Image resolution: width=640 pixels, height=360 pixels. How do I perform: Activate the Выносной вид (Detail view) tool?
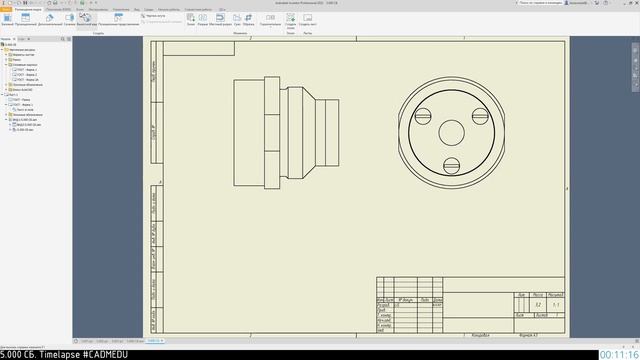(87, 19)
